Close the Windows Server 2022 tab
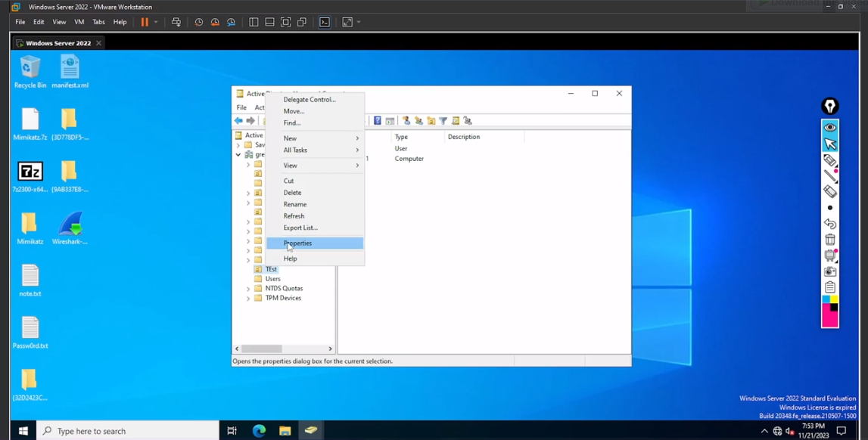Viewport: 868px width, 440px height. tap(98, 43)
